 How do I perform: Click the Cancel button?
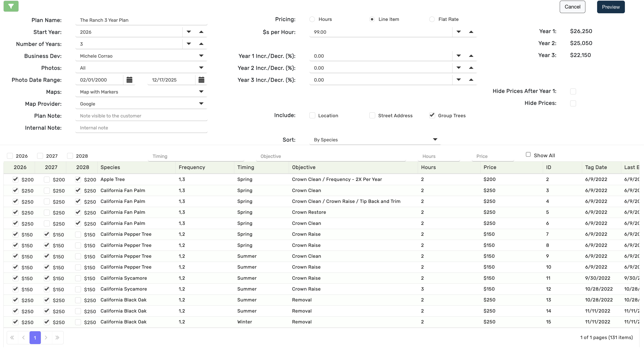[572, 7]
